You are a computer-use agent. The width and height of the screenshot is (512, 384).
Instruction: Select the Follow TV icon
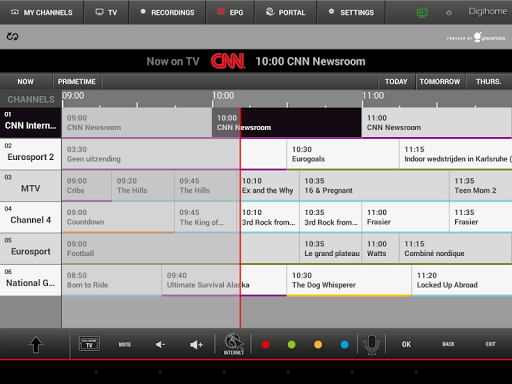(x=89, y=344)
